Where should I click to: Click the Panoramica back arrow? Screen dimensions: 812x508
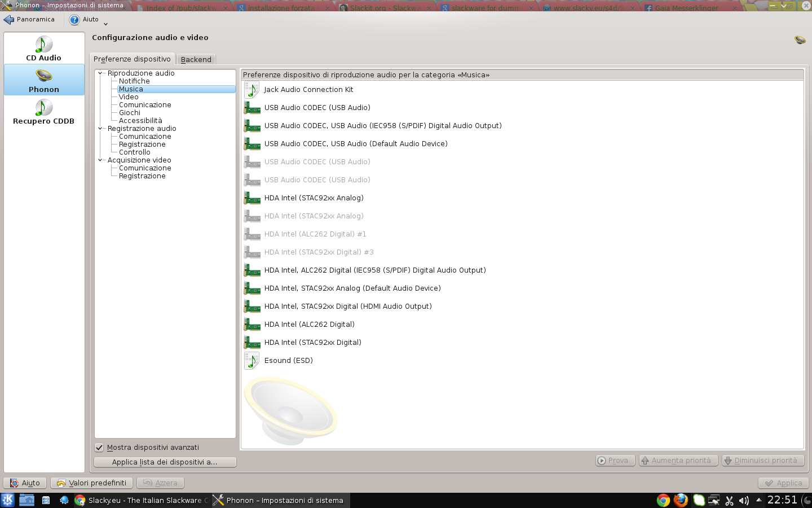point(9,20)
